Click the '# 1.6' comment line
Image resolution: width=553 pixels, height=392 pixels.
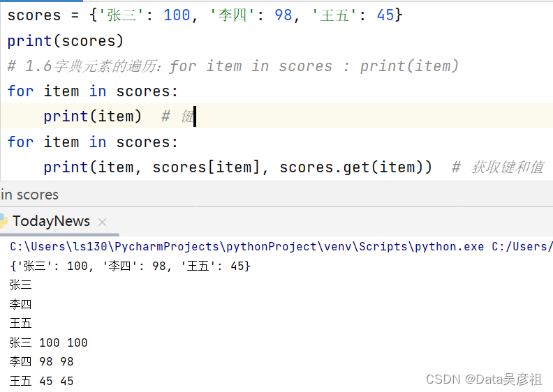tap(233, 66)
